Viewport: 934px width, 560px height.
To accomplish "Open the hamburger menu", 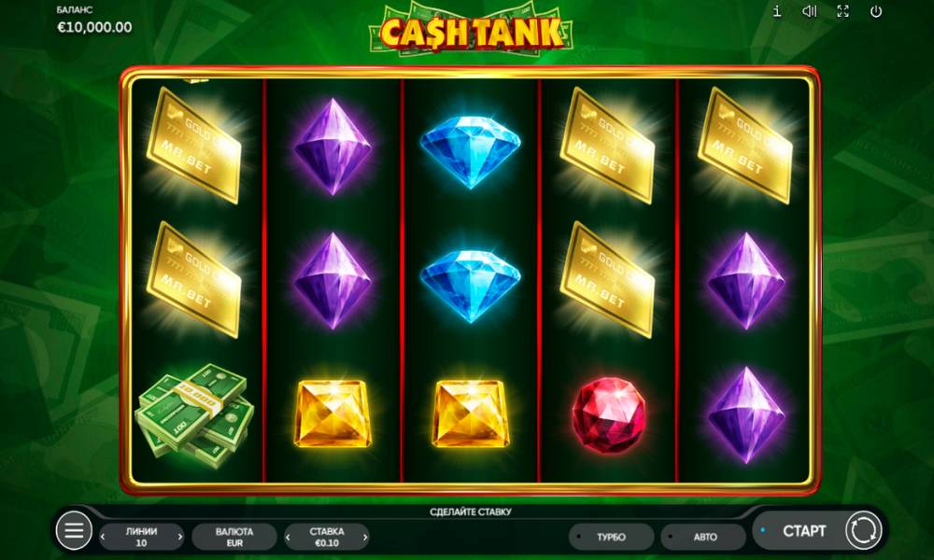I will (x=74, y=530).
